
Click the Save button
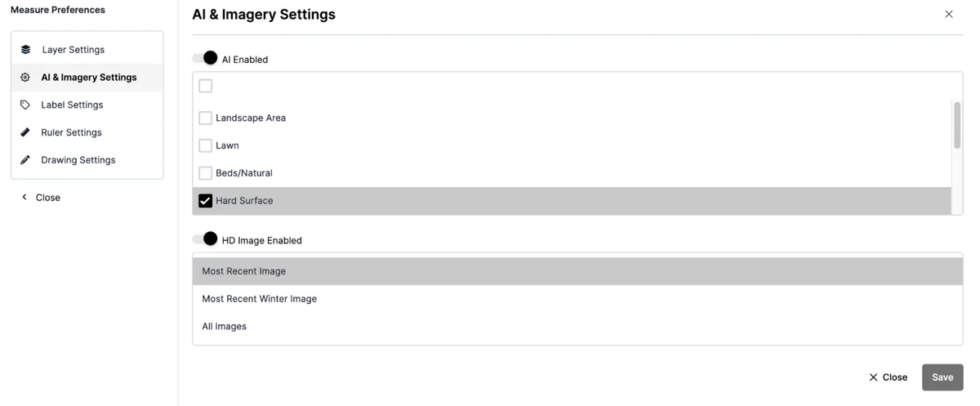(942, 377)
